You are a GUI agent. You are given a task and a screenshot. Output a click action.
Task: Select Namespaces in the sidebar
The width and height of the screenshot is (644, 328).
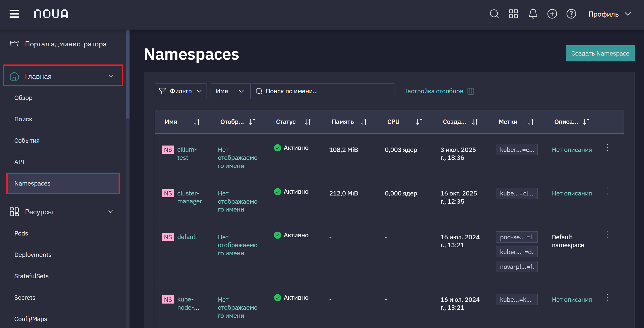[x=63, y=183]
